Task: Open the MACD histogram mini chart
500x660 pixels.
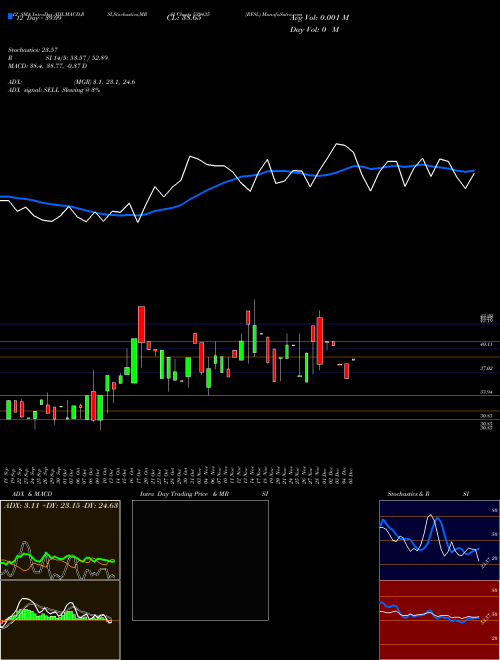Action: point(60,620)
